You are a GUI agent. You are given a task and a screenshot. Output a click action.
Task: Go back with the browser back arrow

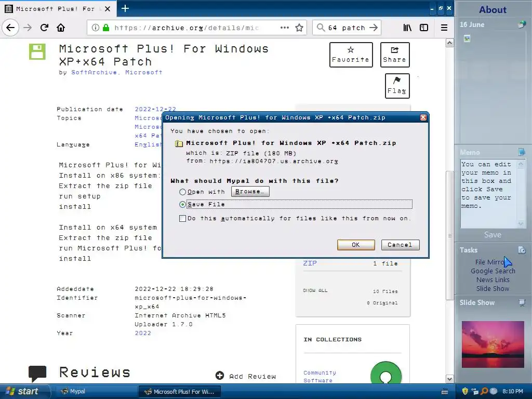[x=10, y=28]
